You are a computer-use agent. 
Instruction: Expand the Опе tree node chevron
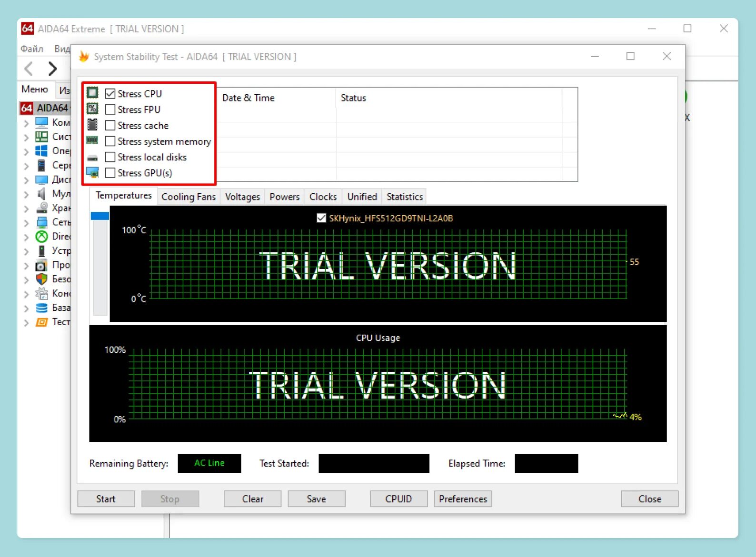(26, 151)
